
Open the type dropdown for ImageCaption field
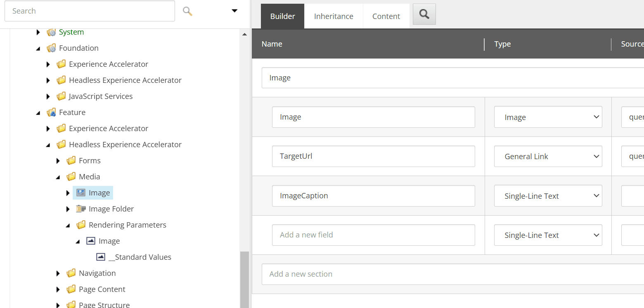point(548,196)
